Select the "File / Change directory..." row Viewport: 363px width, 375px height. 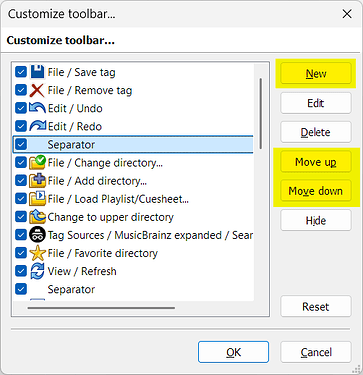[x=133, y=162]
